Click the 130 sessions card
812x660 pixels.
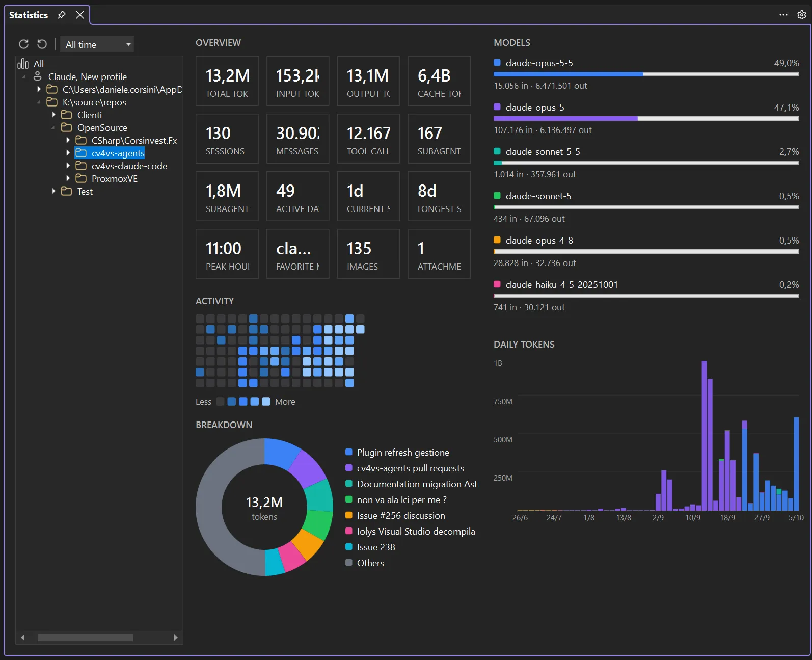pos(227,139)
